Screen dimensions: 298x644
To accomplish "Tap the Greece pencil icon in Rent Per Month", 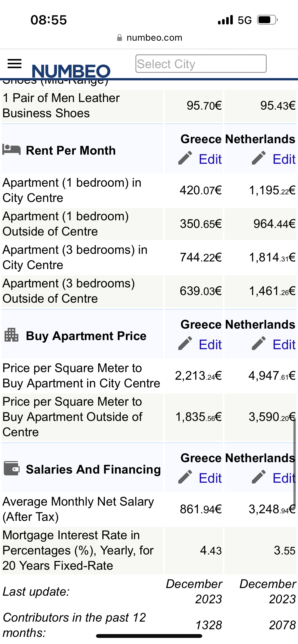I will 185,158.
